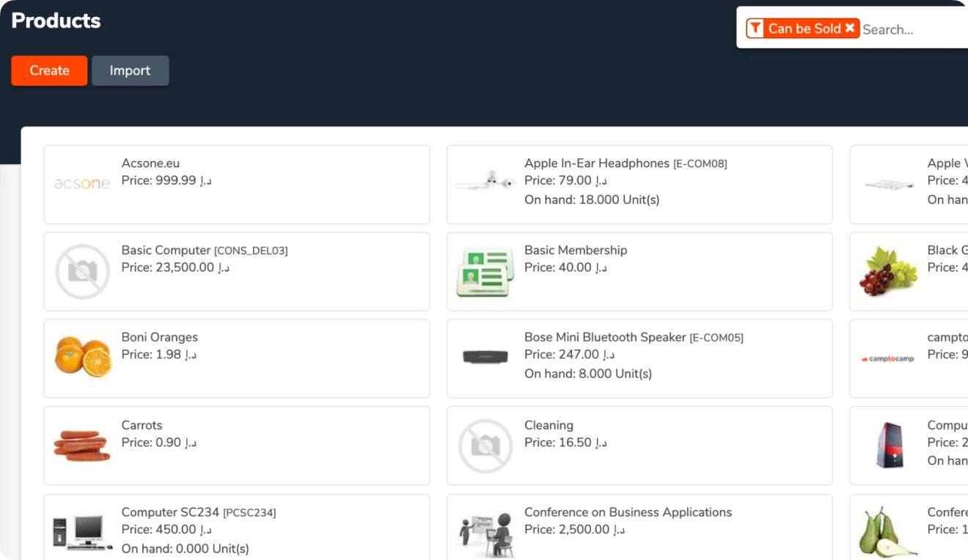The width and height of the screenshot is (968, 560).
Task: Click the Create button
Action: click(x=49, y=70)
